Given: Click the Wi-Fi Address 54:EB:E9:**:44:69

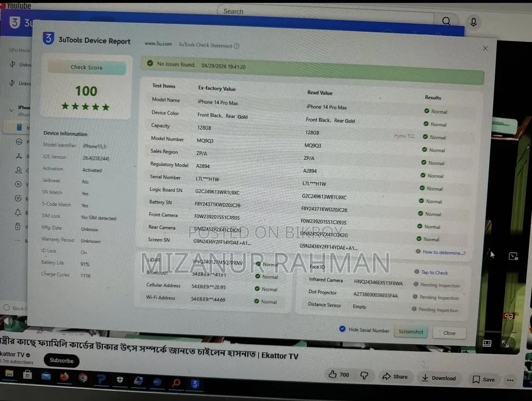Looking at the screenshot, I should pyautogui.click(x=208, y=299).
